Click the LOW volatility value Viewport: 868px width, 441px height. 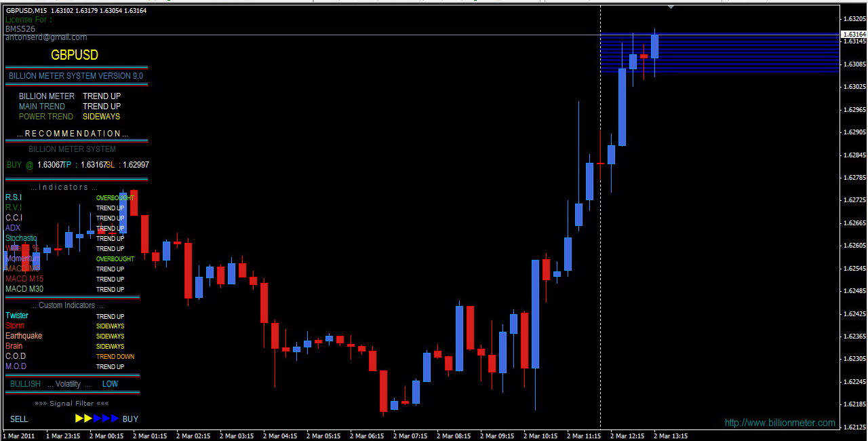[x=110, y=384]
